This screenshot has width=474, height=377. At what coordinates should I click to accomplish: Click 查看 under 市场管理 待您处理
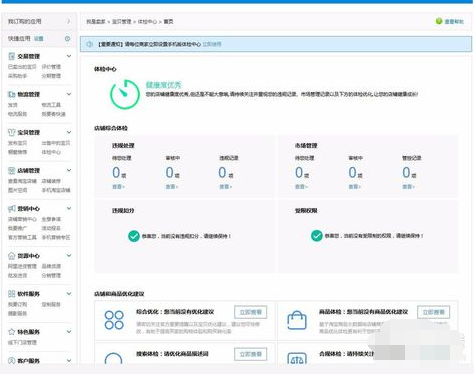(x=301, y=187)
